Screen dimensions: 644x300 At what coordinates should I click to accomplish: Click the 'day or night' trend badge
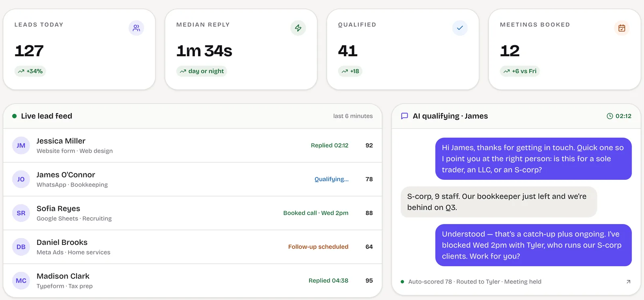[x=202, y=71]
